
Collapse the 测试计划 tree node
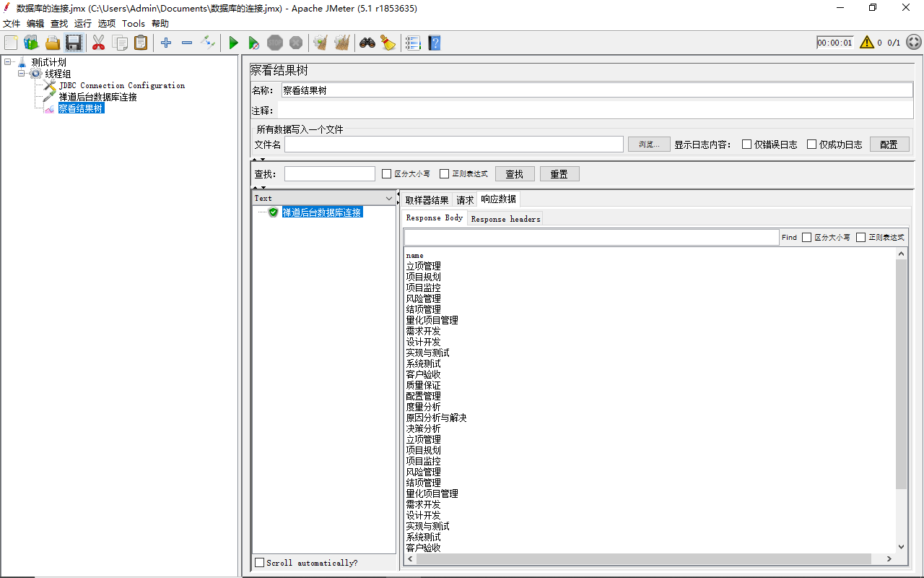tap(8, 62)
